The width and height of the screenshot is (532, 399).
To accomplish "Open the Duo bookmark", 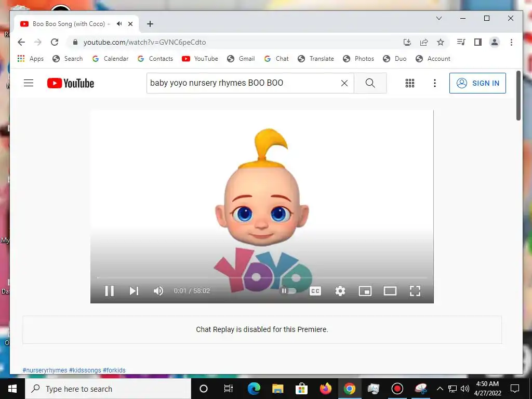I will tap(394, 58).
